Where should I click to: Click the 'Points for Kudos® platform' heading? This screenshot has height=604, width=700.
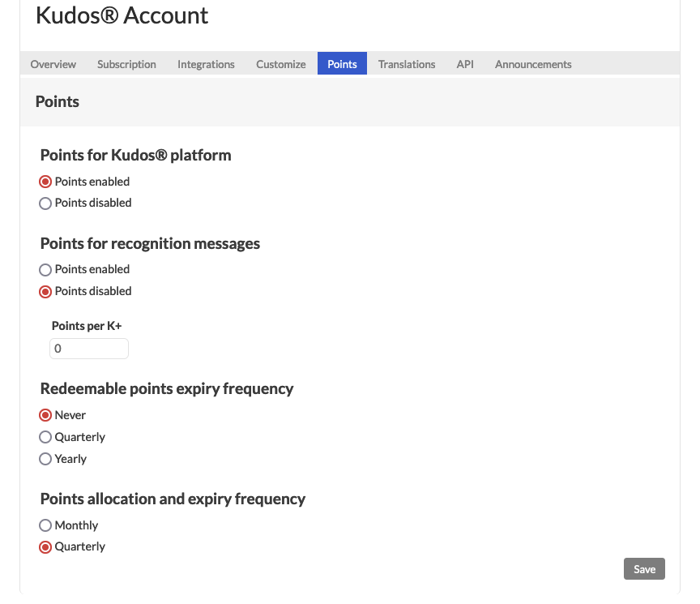pyautogui.click(x=136, y=155)
